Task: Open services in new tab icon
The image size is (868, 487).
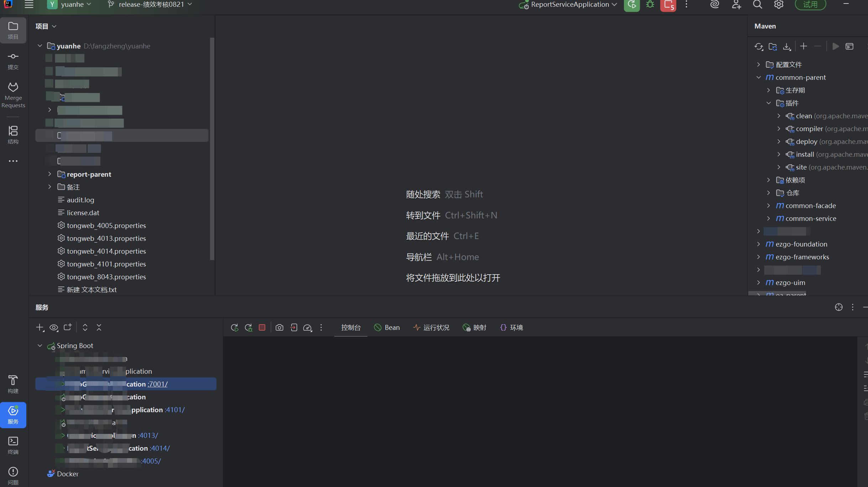Action: [x=68, y=327]
